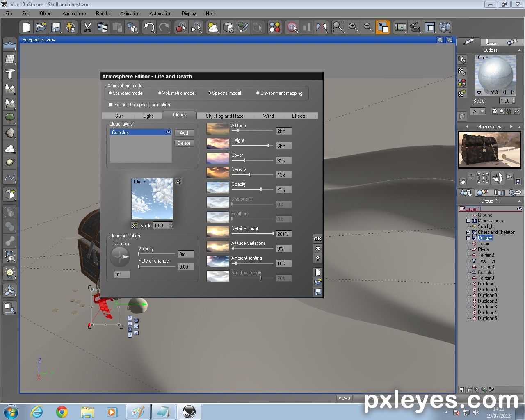Click the zoom out magnifier icon
This screenshot has width=525, height=420.
368,27
